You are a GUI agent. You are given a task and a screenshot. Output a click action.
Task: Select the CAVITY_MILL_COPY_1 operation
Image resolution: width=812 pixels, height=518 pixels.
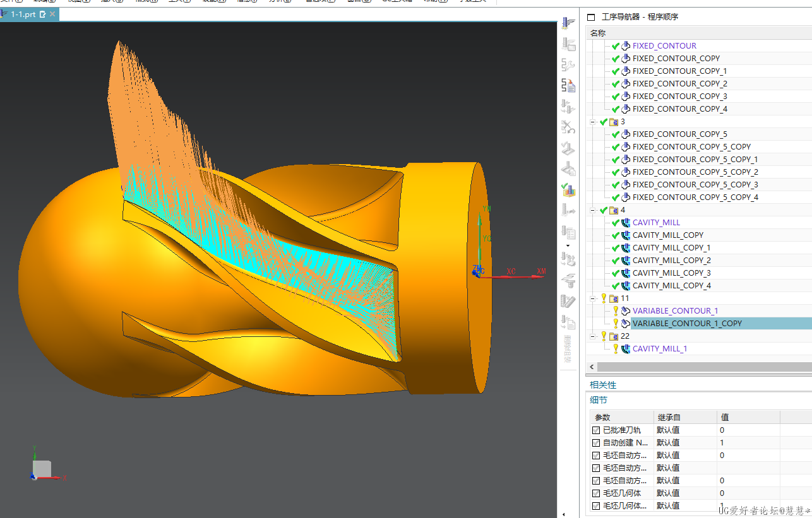[671, 247]
